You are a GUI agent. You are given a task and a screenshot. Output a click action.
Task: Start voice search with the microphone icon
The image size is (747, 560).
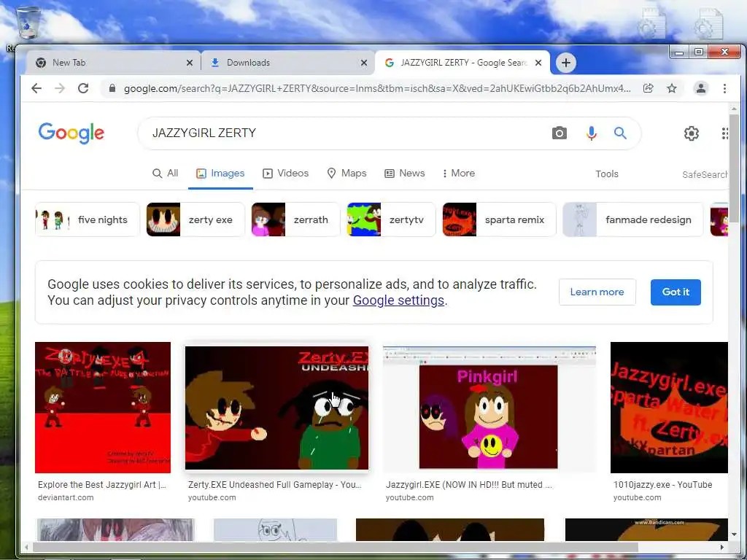[591, 133]
